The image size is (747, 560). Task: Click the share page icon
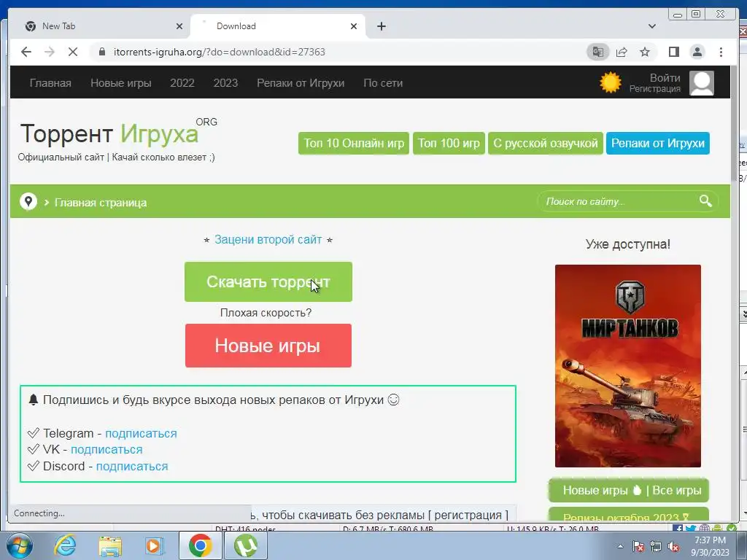(622, 52)
